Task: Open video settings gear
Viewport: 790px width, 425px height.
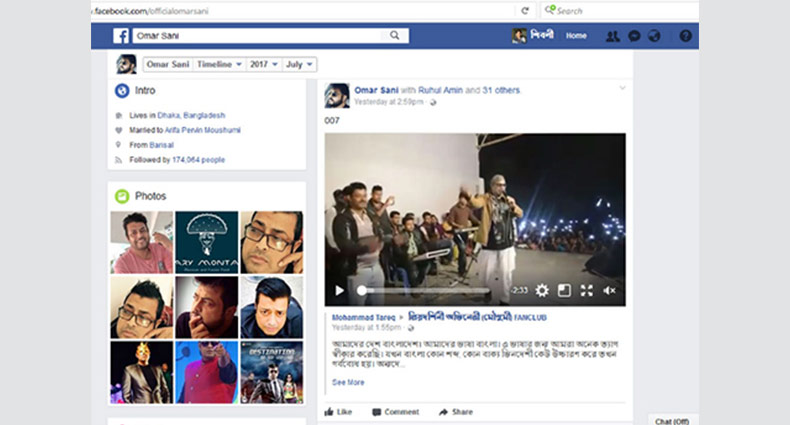Action: click(541, 290)
